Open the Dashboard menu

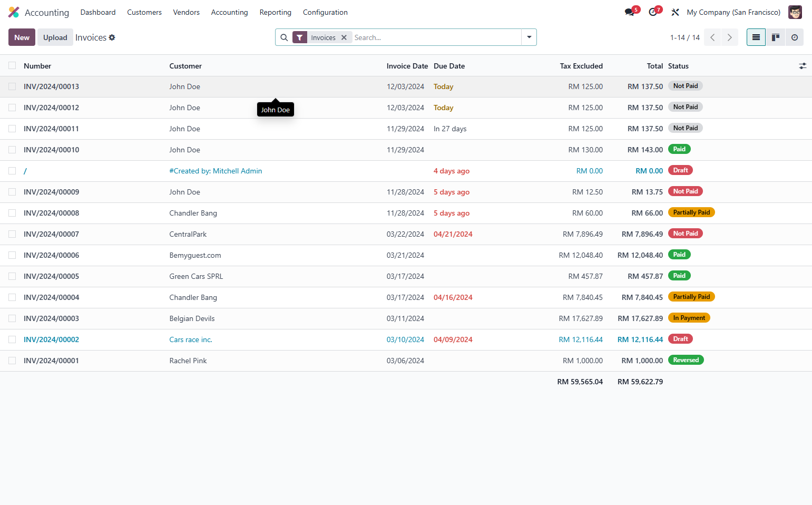click(98, 12)
